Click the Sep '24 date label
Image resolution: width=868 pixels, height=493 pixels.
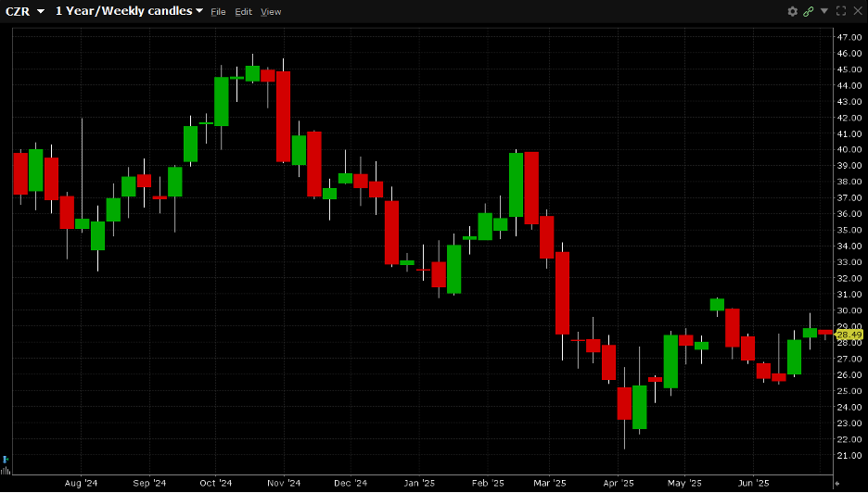pos(149,483)
